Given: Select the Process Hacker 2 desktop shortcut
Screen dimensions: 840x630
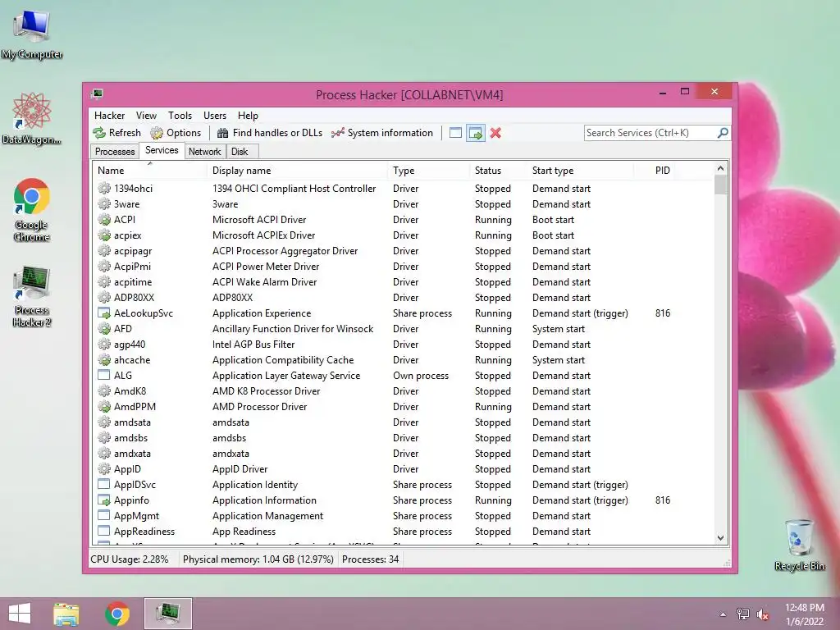Looking at the screenshot, I should pyautogui.click(x=32, y=296).
